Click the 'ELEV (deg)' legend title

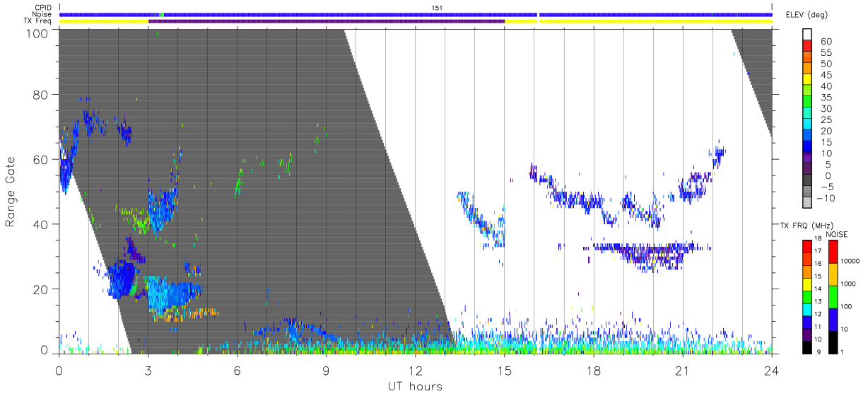pos(807,15)
